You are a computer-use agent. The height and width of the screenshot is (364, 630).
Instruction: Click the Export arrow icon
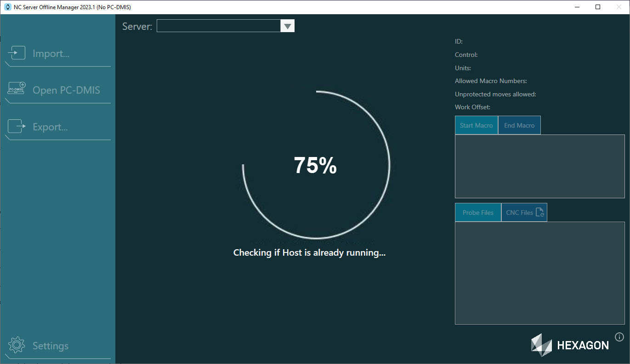(x=17, y=126)
